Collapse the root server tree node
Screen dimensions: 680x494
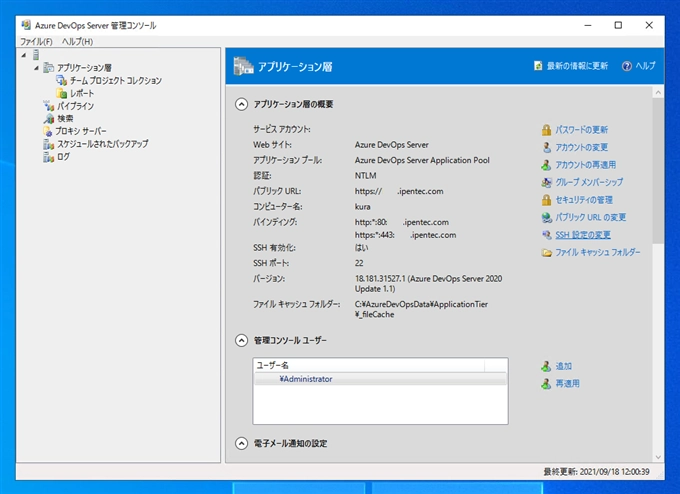coord(24,55)
